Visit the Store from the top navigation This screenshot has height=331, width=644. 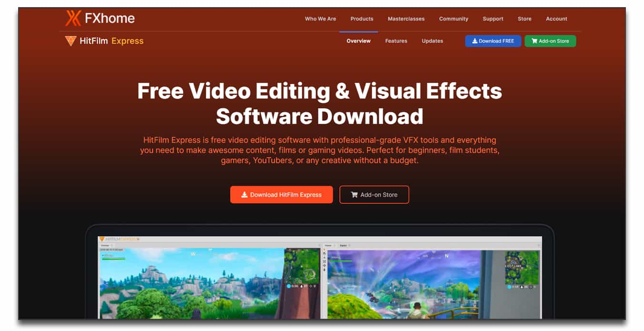(x=524, y=19)
